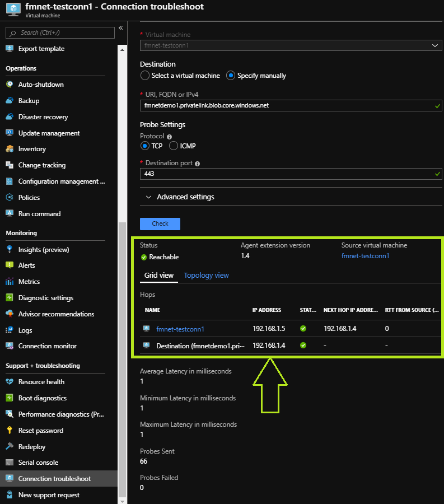Open the Virtual machine dropdown
Screen dimensions: 444x504
291,45
